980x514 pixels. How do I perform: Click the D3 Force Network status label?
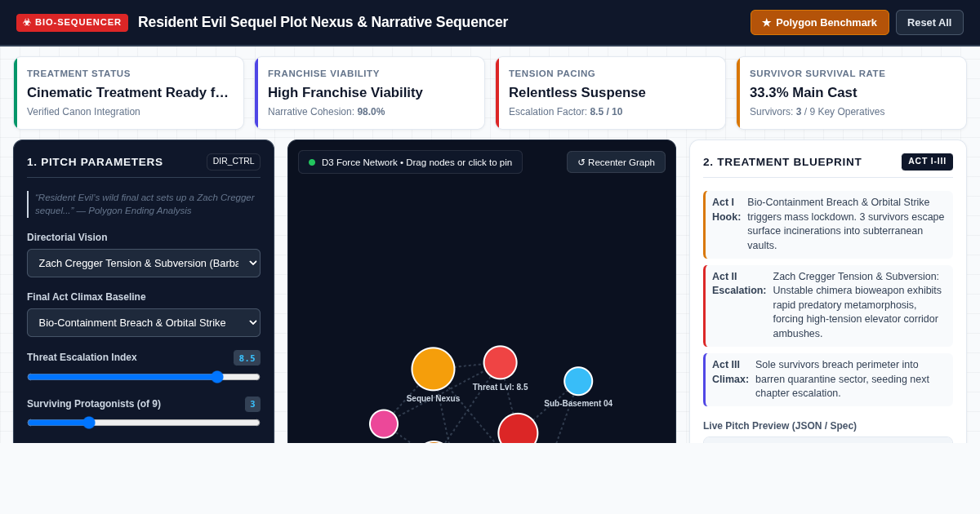[x=410, y=162]
